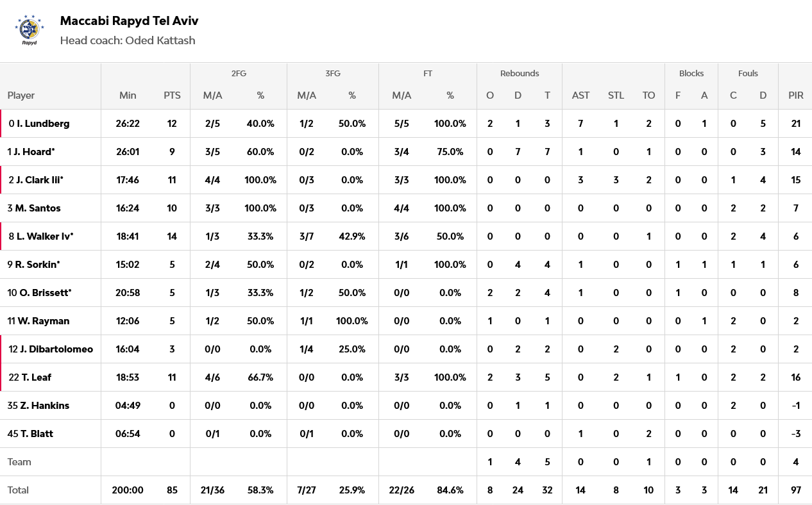Select head coach Oded Kattash text
The width and height of the screenshot is (812, 505).
(128, 40)
